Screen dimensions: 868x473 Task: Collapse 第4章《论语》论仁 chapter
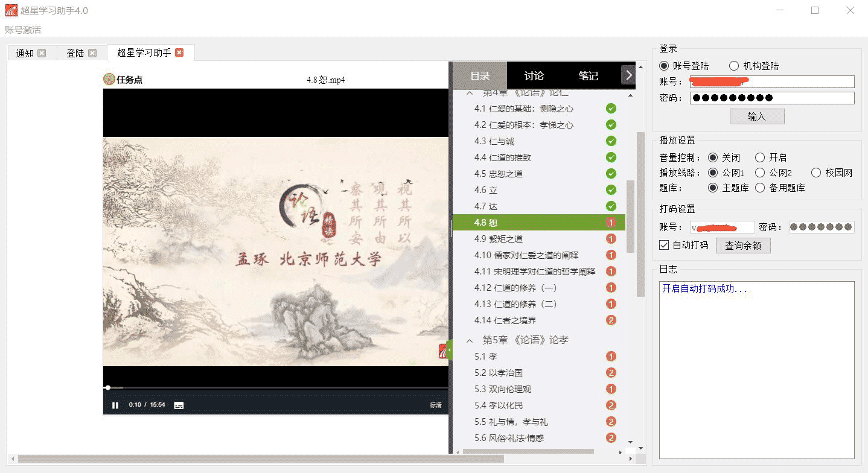click(470, 94)
